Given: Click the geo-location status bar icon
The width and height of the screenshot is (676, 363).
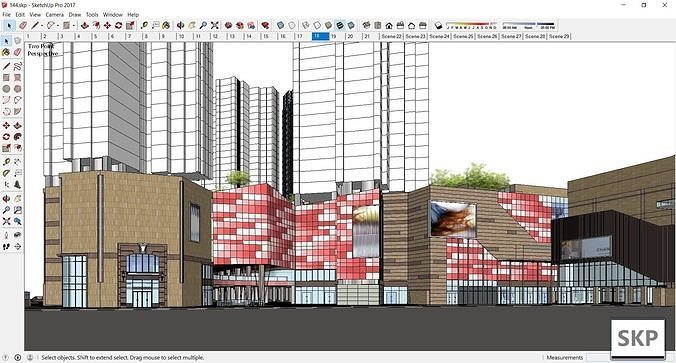Looking at the screenshot, I should pyautogui.click(x=6, y=357).
